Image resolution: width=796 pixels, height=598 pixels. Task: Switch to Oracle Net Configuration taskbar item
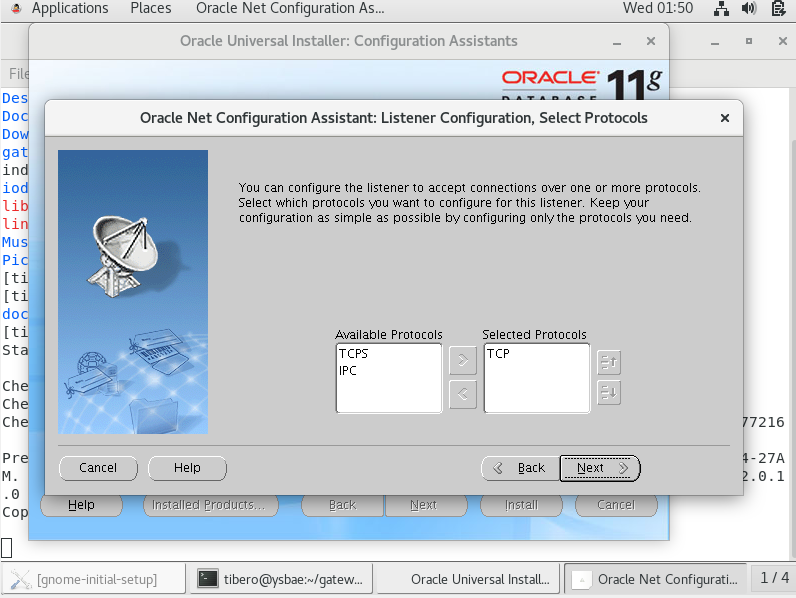coord(655,579)
